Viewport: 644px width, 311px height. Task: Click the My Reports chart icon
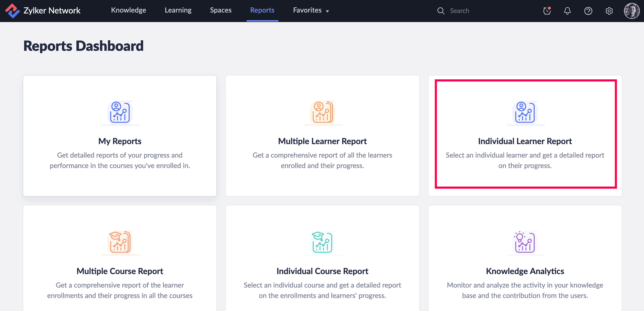[x=120, y=112]
